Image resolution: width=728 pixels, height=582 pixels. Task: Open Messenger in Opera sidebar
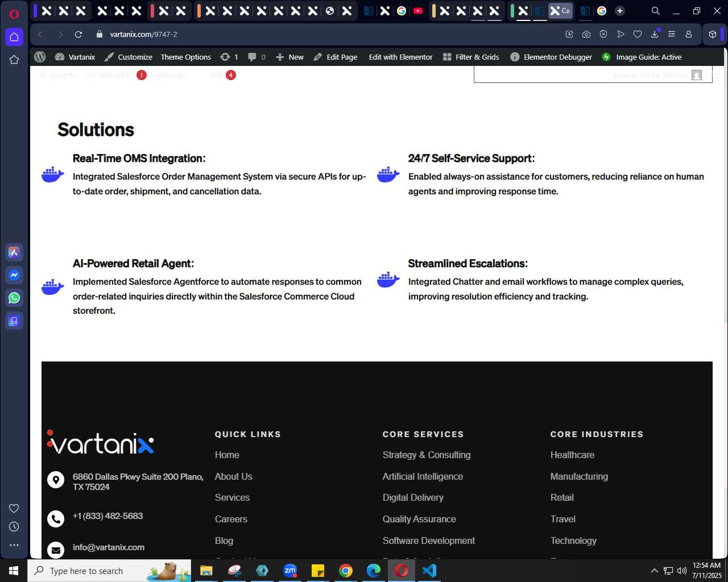click(x=14, y=275)
